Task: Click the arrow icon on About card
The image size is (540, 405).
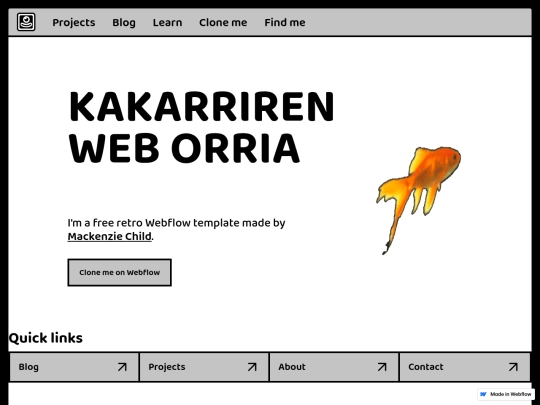Action: tap(382, 367)
